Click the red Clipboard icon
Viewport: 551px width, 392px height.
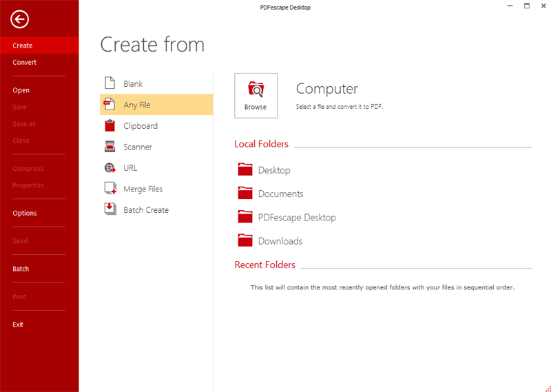(x=110, y=125)
